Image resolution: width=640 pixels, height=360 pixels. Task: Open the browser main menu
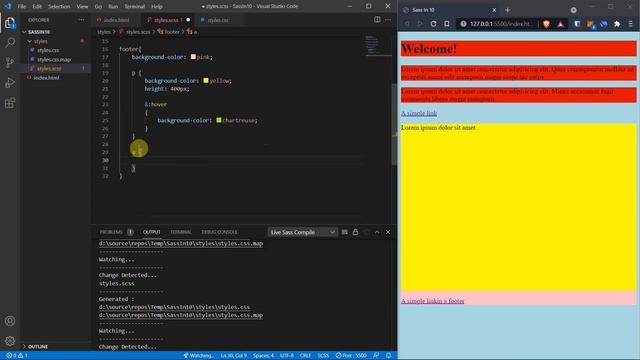pos(631,24)
